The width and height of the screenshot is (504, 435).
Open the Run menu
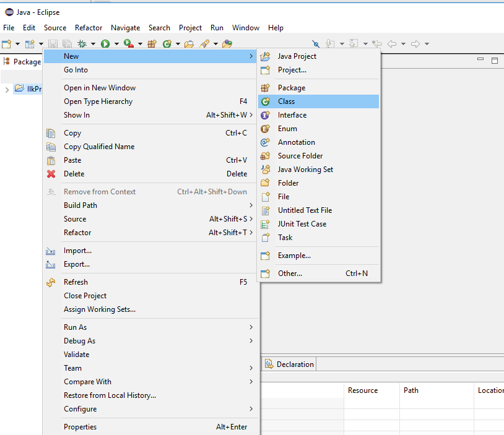pyautogui.click(x=217, y=28)
